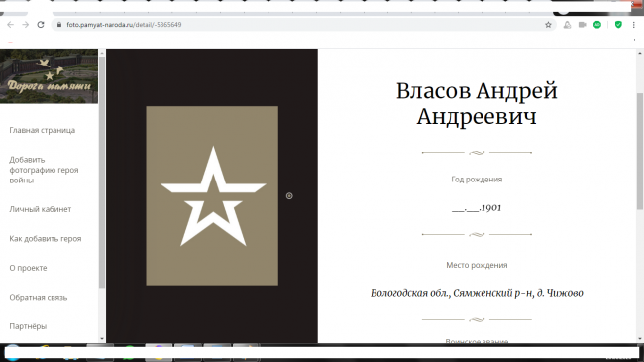Image resolution: width=644 pixels, height=362 pixels.
Task: Select О проекте in sidebar
Action: (28, 268)
